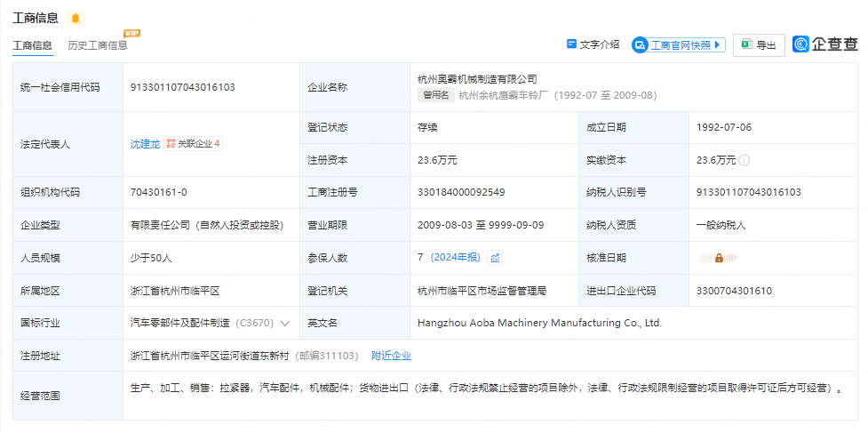Click the 文字介绍 button
Image resolution: width=868 pixels, height=433 pixels.
pos(593,44)
